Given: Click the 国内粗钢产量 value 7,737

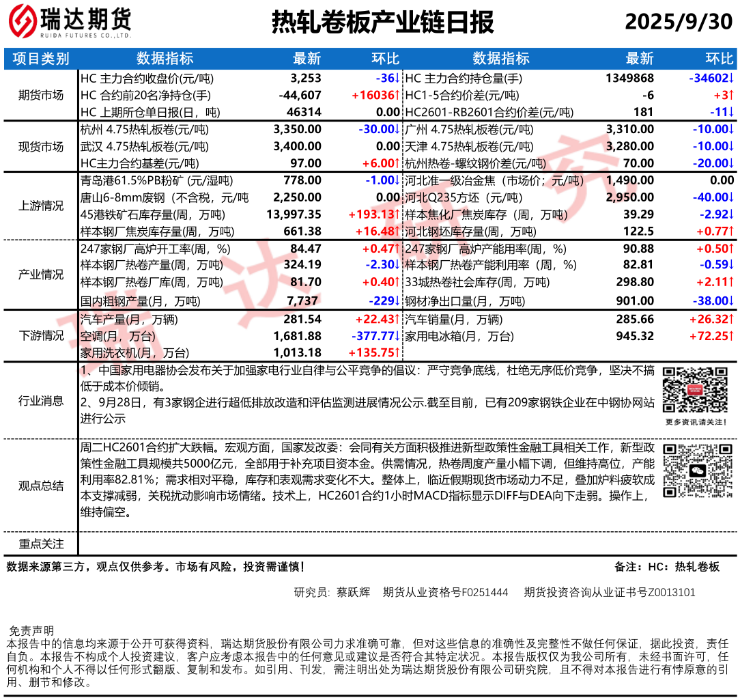Looking at the screenshot, I should click(303, 300).
